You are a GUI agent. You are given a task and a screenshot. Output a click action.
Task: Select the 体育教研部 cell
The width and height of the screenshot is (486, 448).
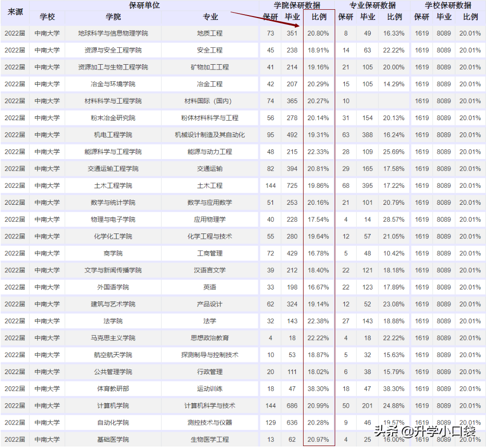pos(114,389)
